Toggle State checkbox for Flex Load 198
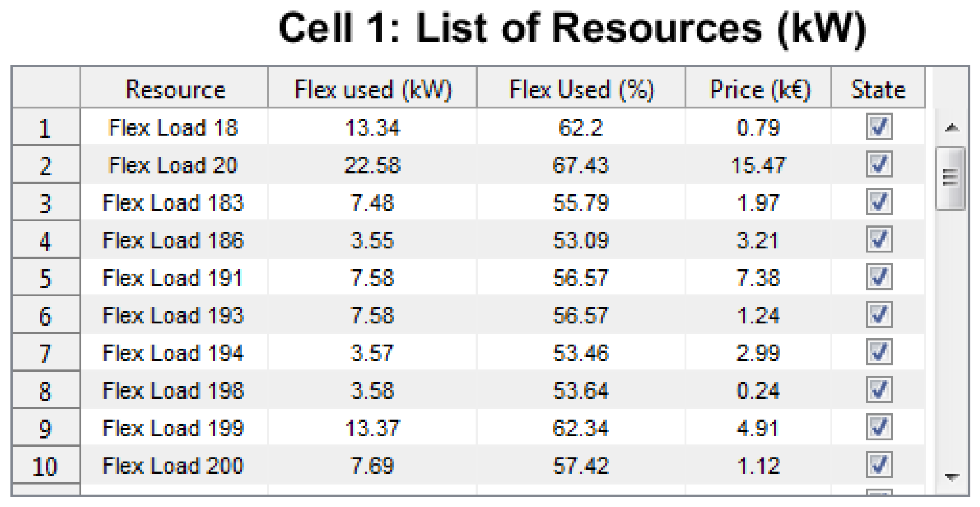The height and width of the screenshot is (507, 980). pos(878,390)
